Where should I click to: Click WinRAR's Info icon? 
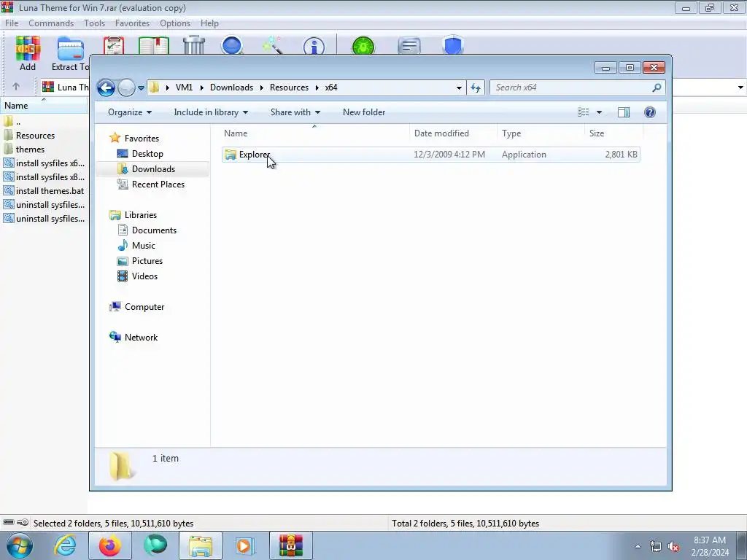(314, 46)
